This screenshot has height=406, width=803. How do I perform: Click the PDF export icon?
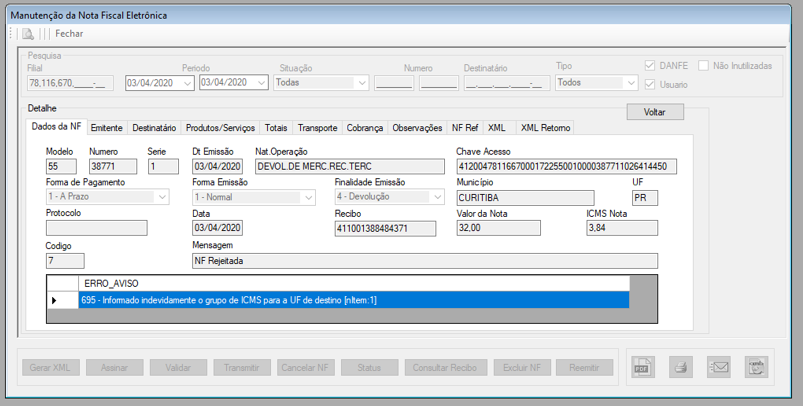coord(642,367)
